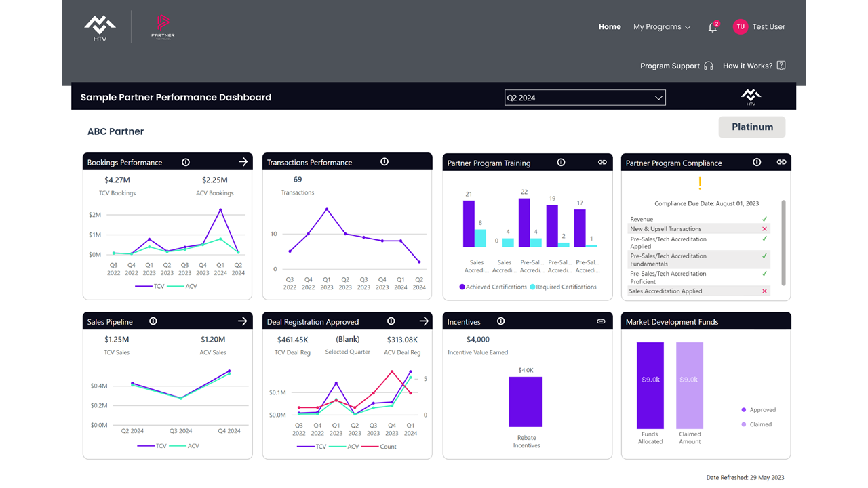This screenshot has height=488, width=868.
Task: Open Program Support link
Action: click(x=676, y=66)
